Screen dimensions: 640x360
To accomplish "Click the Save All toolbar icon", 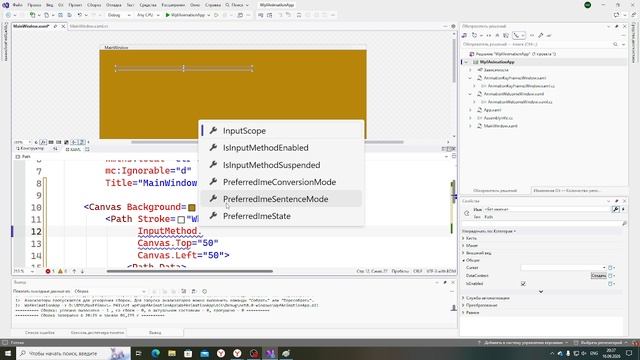I will [x=69, y=15].
